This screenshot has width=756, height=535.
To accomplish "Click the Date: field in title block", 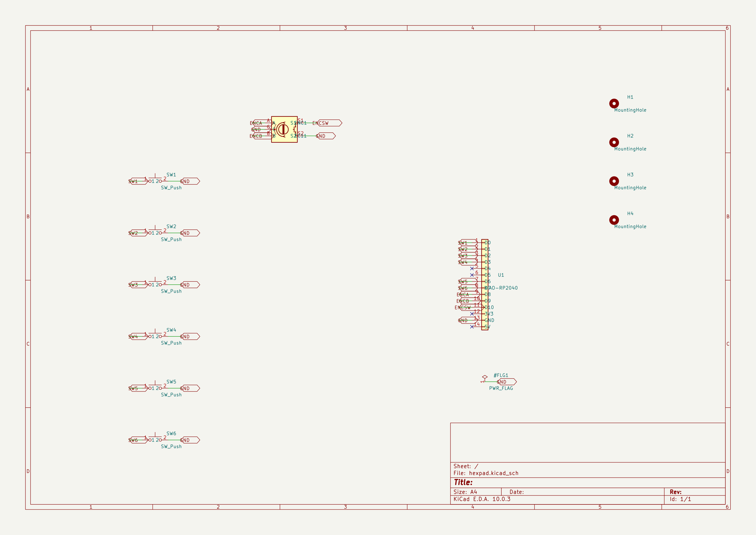I will [517, 492].
